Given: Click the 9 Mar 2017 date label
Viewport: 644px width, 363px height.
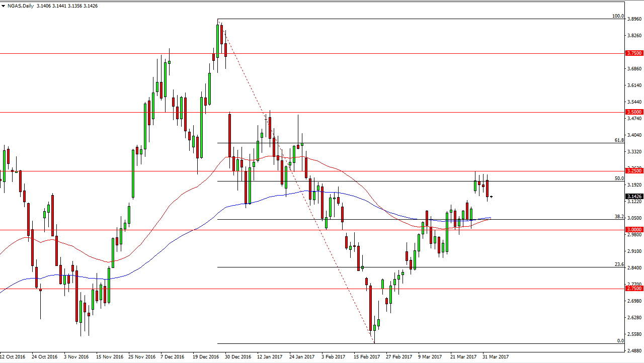Looking at the screenshot, I should [431, 357].
